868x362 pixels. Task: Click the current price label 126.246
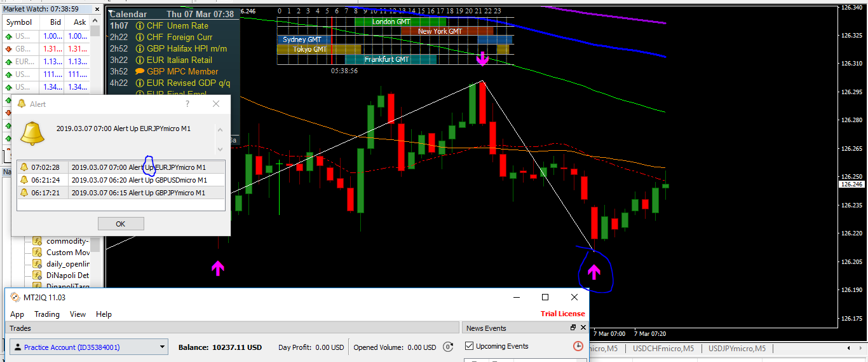[852, 184]
